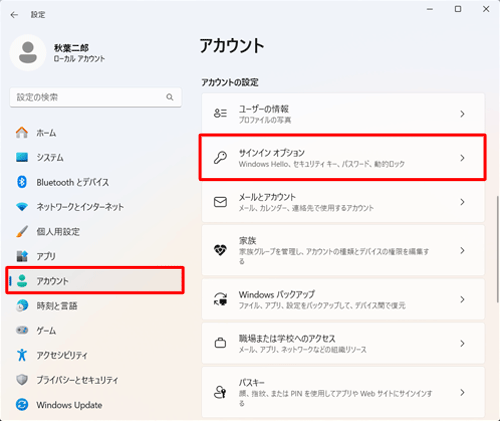Viewport: 500px width, 421px height.
Task: Click the envelope icon for メールとアカウント
Action: click(220, 202)
